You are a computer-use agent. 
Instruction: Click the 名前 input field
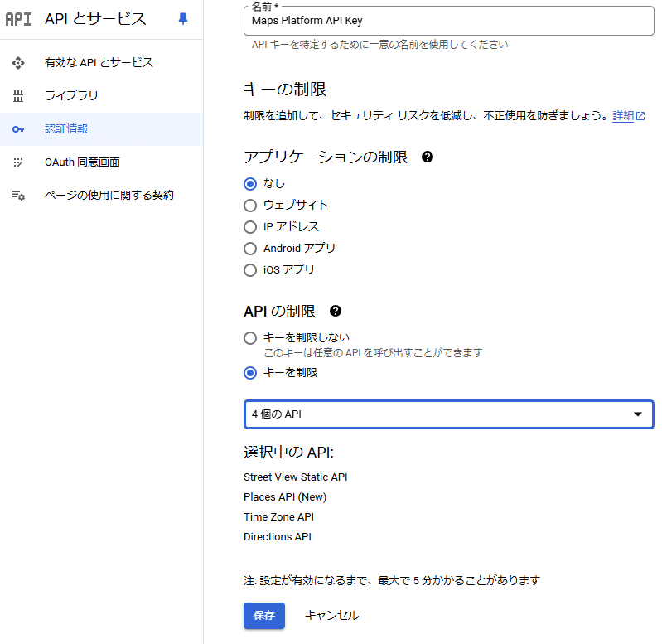click(447, 21)
